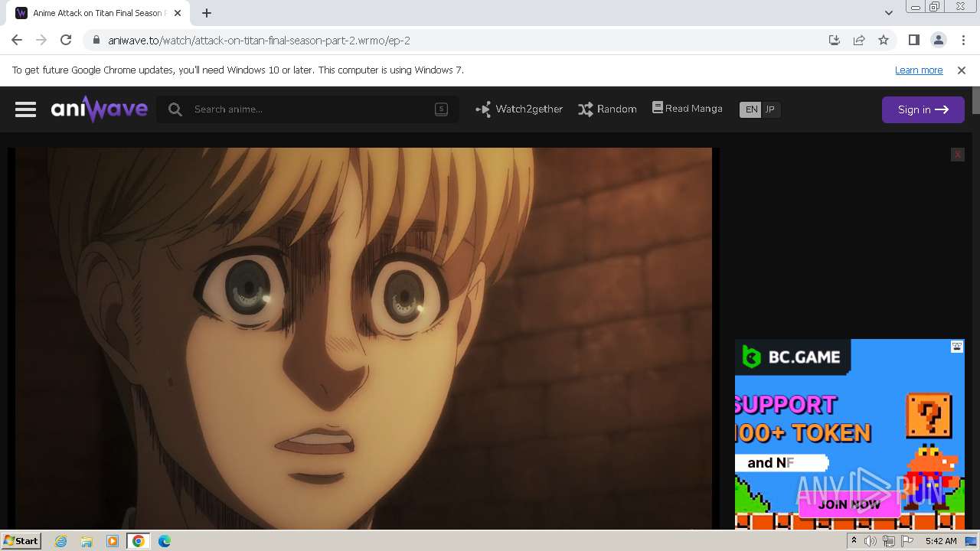Screen dimensions: 980x551
Task: Expand the tab search dropdown
Action: (x=888, y=13)
